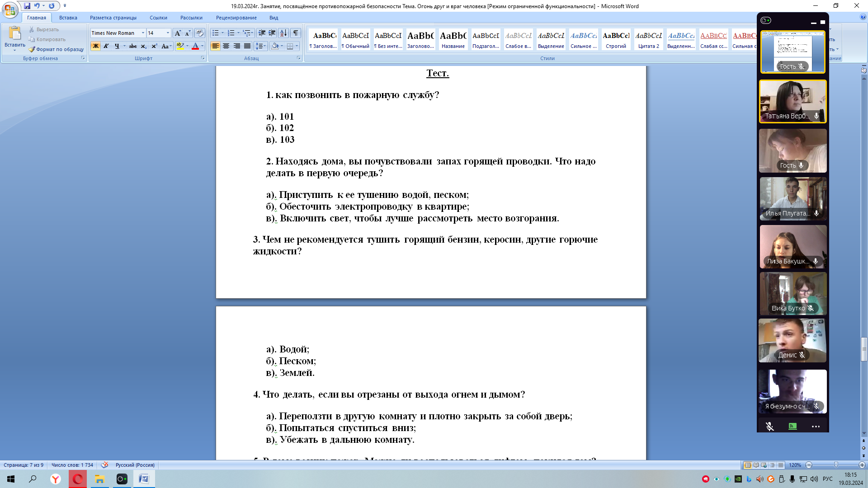Toggle align text left
The height and width of the screenshot is (488, 868).
(x=215, y=46)
